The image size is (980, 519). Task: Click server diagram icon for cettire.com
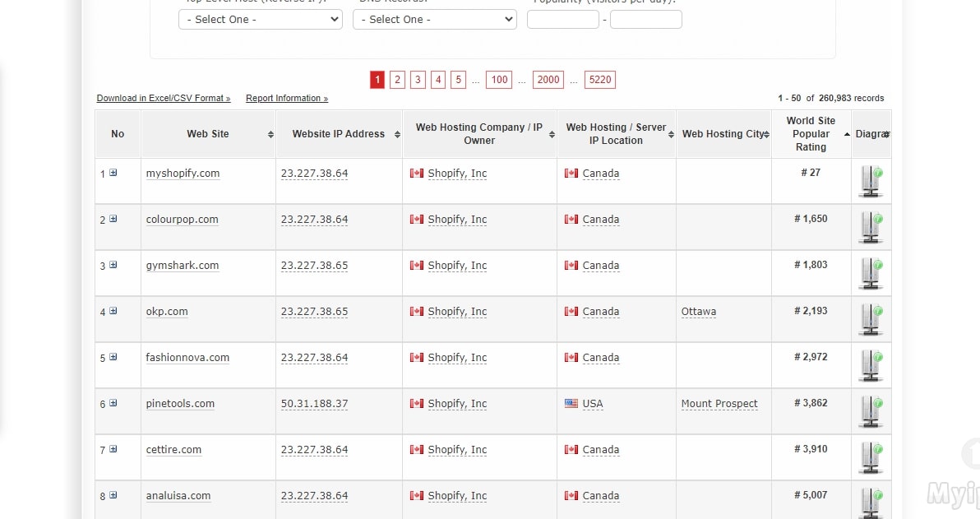point(871,457)
